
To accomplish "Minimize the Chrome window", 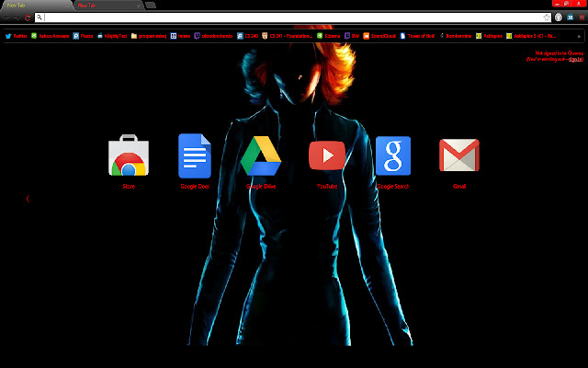I will (557, 4).
